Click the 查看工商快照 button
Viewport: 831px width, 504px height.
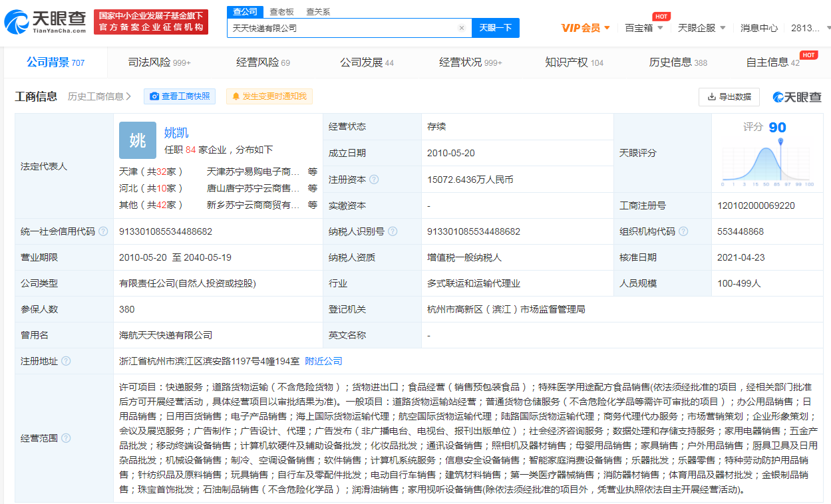tap(180, 96)
